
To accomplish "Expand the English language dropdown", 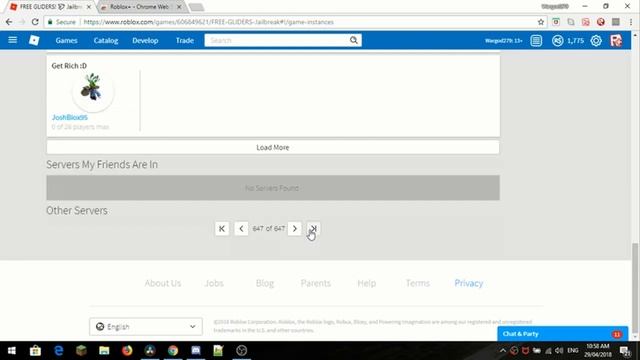I will pos(146,327).
